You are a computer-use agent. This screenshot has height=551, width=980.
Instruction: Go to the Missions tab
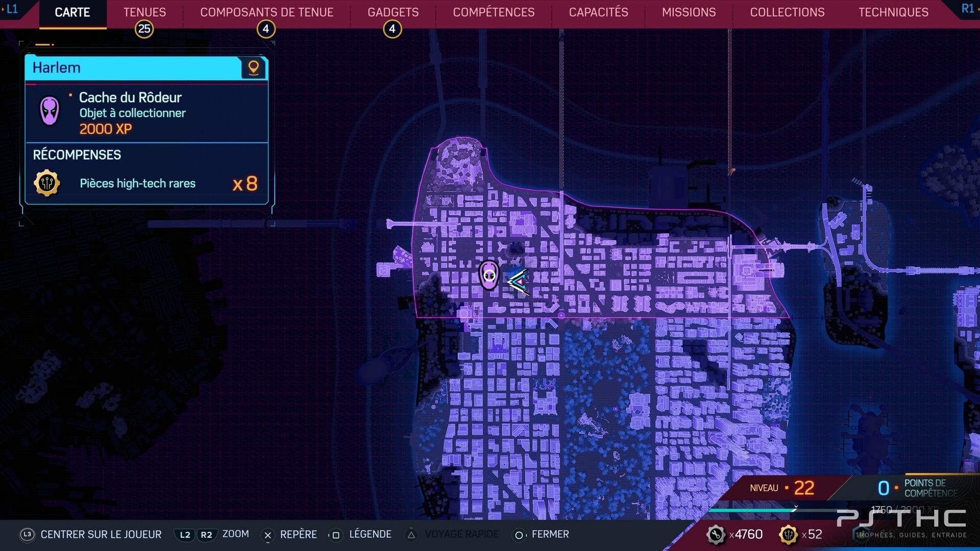[689, 12]
